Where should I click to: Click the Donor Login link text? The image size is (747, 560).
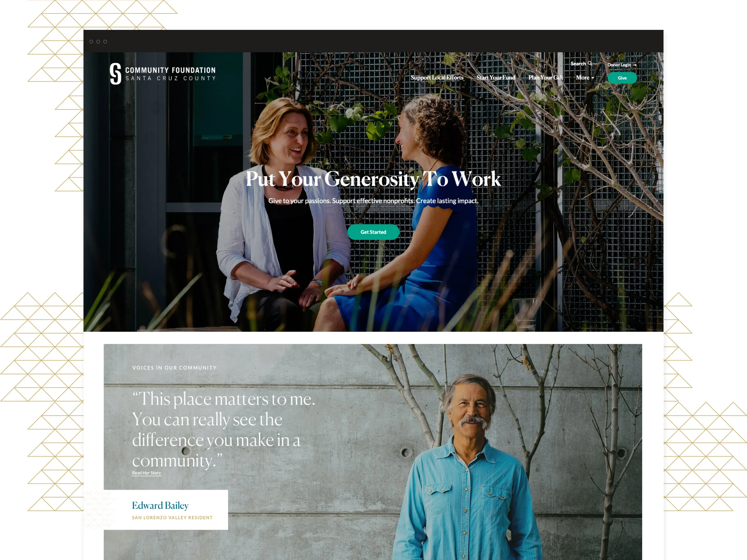[619, 65]
